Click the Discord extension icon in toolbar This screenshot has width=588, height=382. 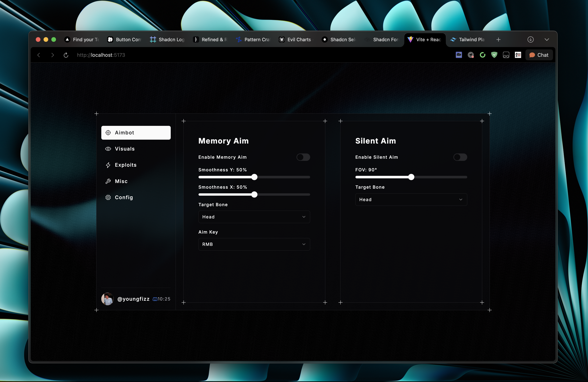point(459,55)
